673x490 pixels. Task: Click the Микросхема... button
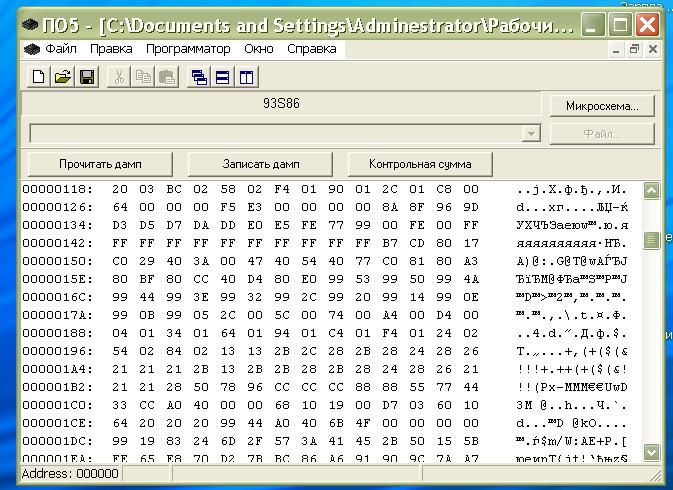pyautogui.click(x=602, y=106)
